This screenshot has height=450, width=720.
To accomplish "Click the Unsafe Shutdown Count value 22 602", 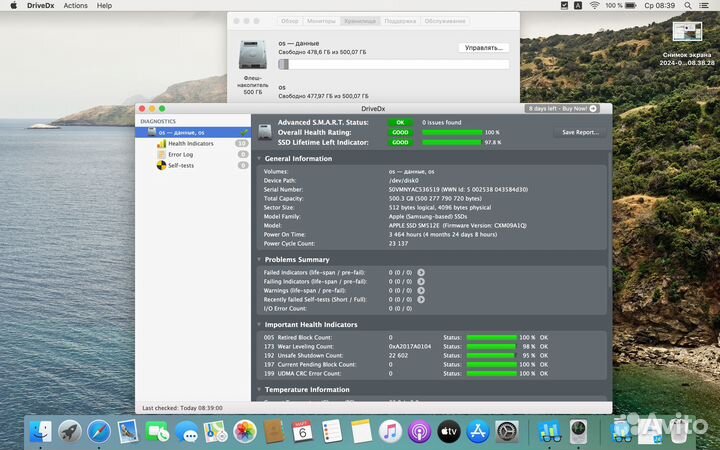I will tap(398, 355).
